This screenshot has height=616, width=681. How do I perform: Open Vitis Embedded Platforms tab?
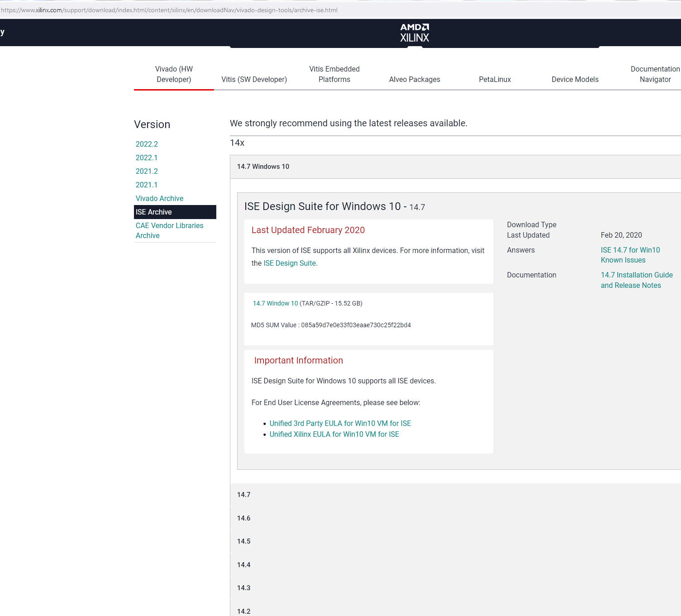tap(334, 74)
